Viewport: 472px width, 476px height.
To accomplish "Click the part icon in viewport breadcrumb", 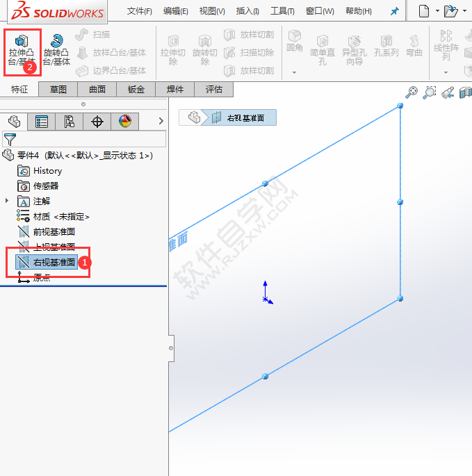I will tap(194, 117).
